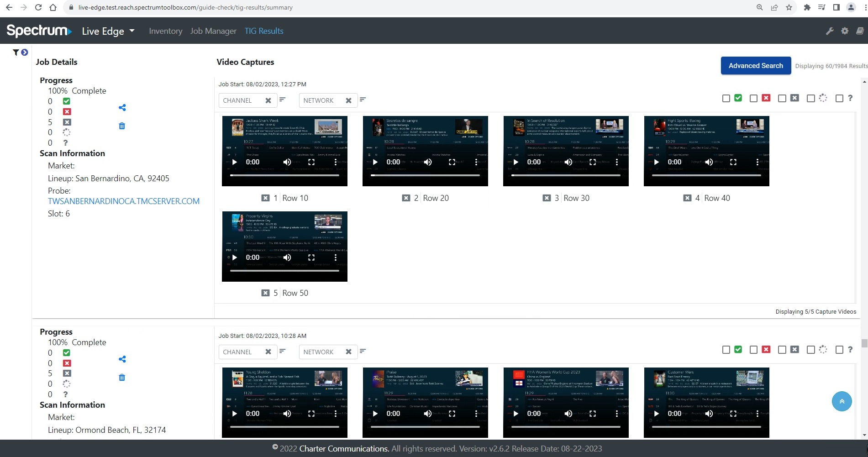Click the Spectrum logo
This screenshot has height=457, width=868.
point(39,31)
